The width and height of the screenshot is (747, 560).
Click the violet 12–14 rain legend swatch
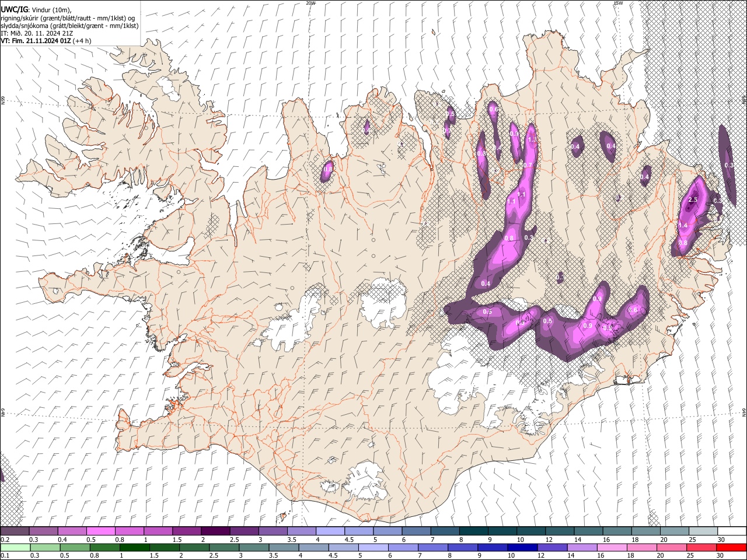tap(553, 547)
